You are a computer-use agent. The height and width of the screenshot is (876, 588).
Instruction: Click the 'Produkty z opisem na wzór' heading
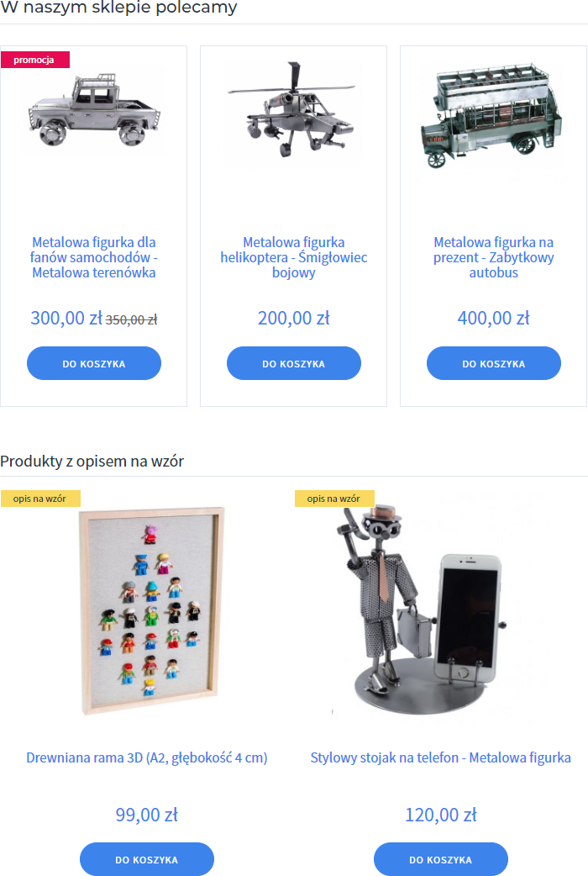92,462
